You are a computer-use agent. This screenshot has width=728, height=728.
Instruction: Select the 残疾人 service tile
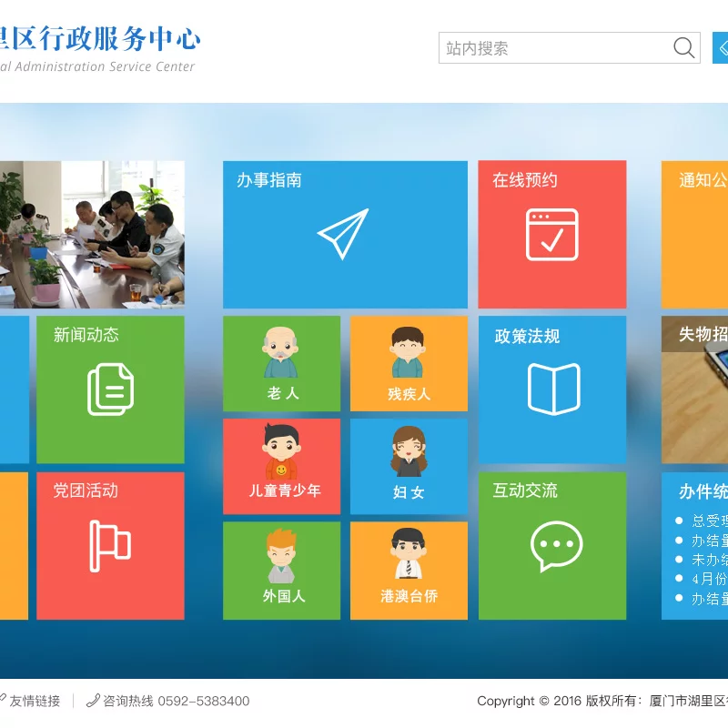tap(408, 362)
